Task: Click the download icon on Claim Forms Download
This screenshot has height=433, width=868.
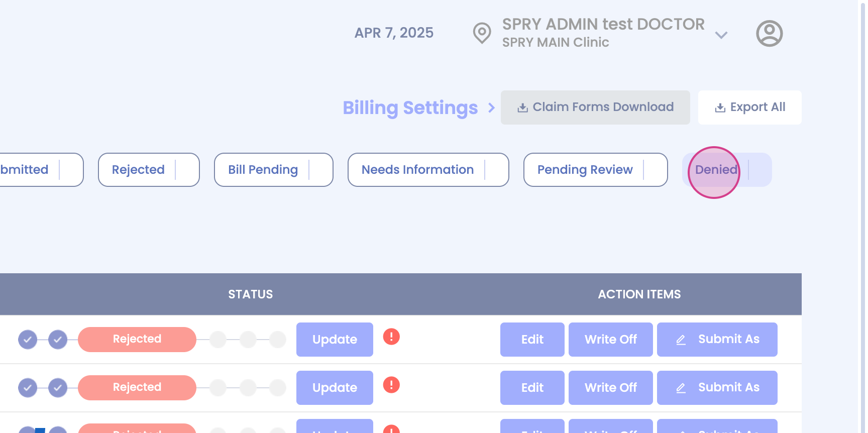Action: 522,107
